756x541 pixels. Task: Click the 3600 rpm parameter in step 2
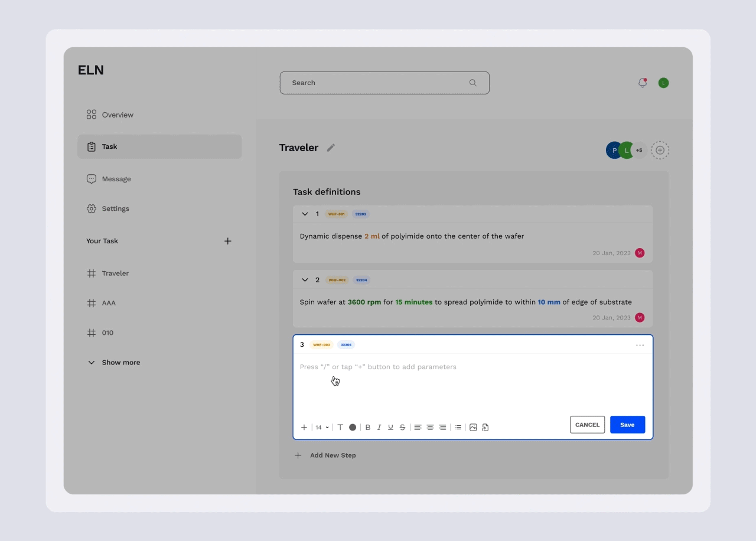click(x=364, y=302)
